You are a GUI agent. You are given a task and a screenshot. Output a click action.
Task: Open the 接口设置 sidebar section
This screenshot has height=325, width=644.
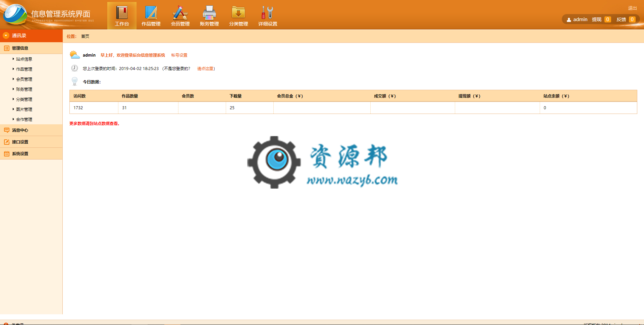31,142
